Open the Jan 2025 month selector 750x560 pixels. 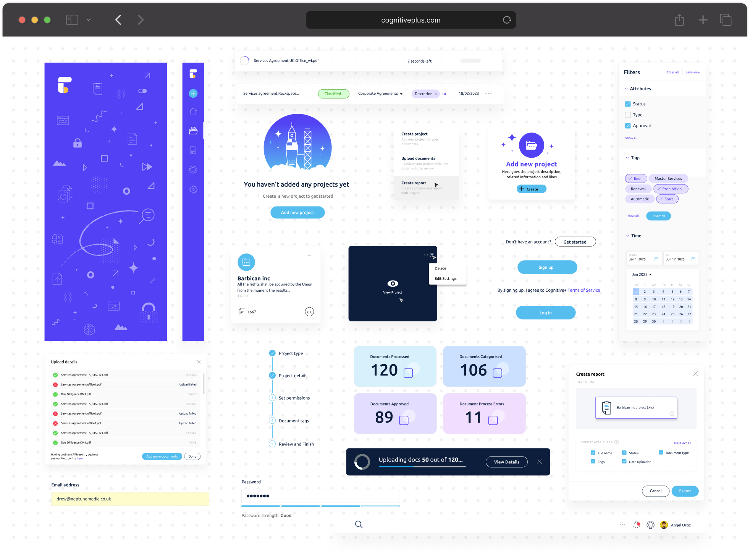pos(642,274)
